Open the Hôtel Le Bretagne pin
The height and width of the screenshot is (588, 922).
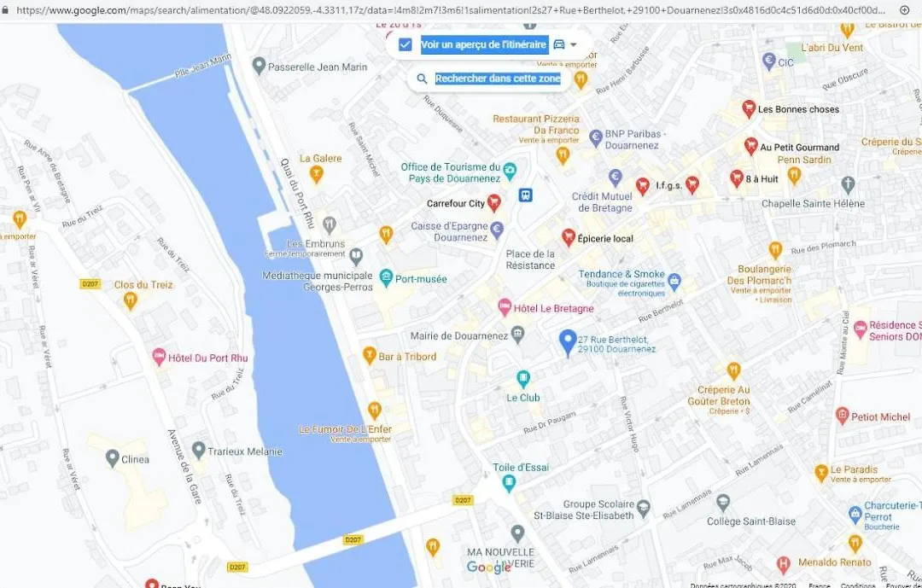[505, 307]
